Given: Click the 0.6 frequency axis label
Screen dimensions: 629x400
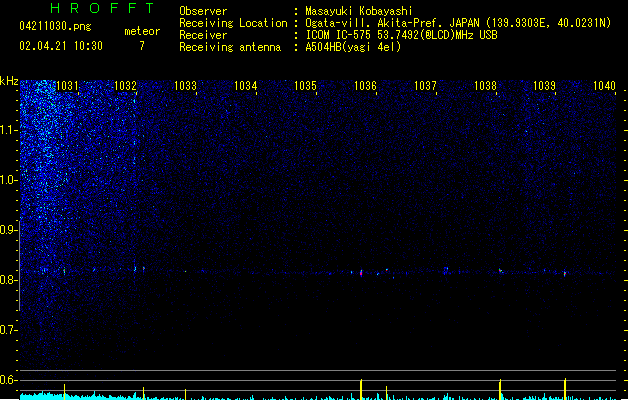Looking at the screenshot, I should (8, 380).
